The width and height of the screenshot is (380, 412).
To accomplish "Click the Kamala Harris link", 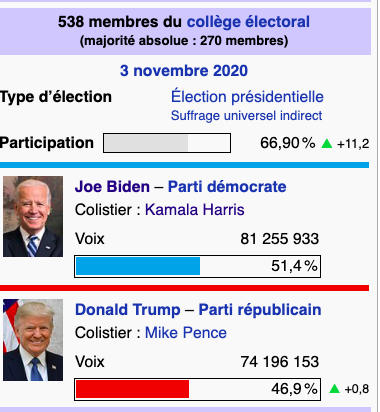I will (x=194, y=210).
